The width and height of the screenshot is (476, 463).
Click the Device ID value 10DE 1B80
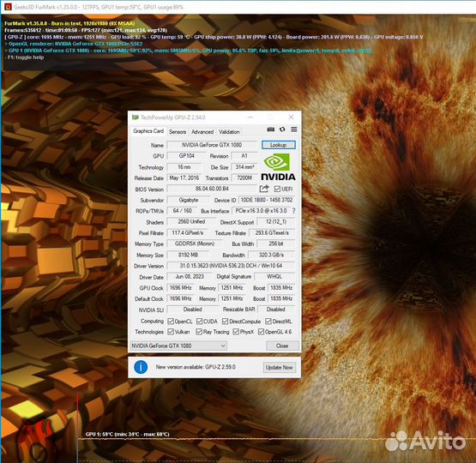[267, 200]
